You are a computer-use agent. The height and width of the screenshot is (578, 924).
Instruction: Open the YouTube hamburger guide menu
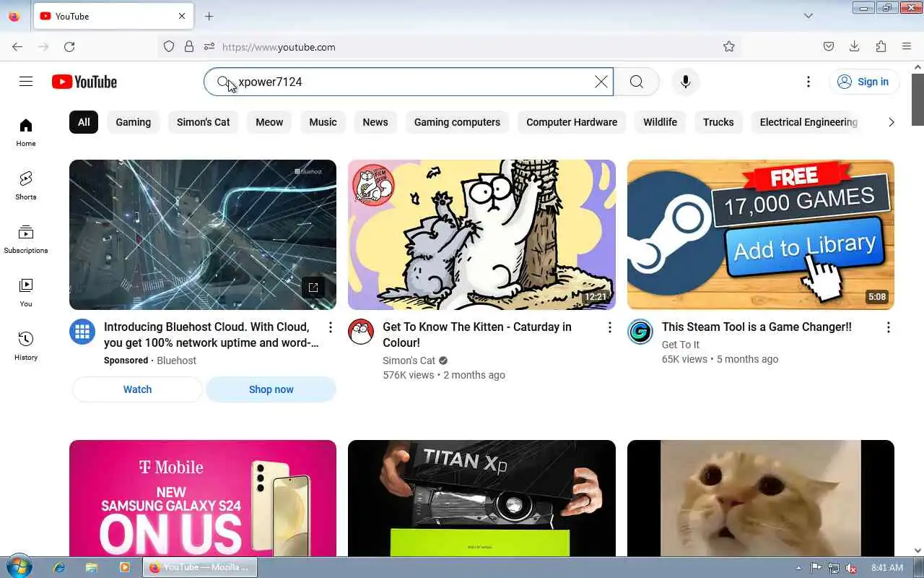26,82
